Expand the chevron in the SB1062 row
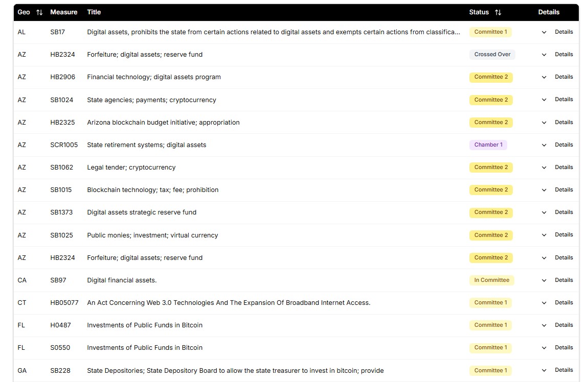This screenshot has width=588, height=382. tap(544, 168)
